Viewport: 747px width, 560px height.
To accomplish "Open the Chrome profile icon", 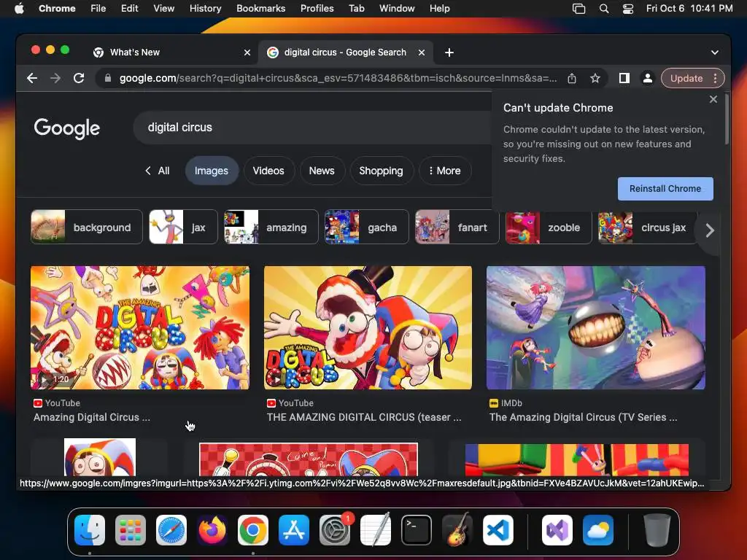I will click(x=648, y=78).
